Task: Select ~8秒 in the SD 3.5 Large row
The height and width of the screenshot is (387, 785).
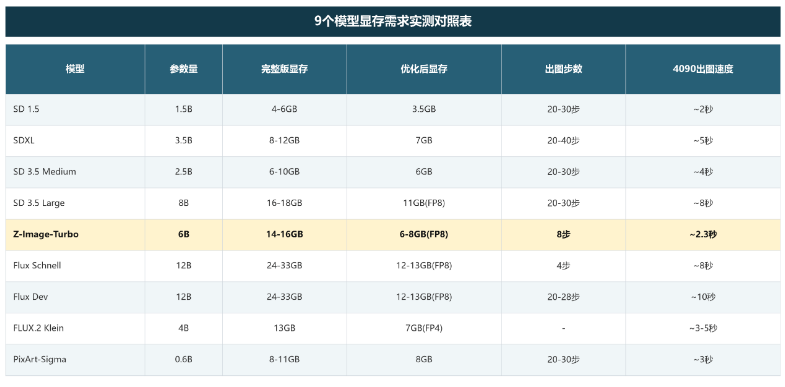Action: (703, 203)
